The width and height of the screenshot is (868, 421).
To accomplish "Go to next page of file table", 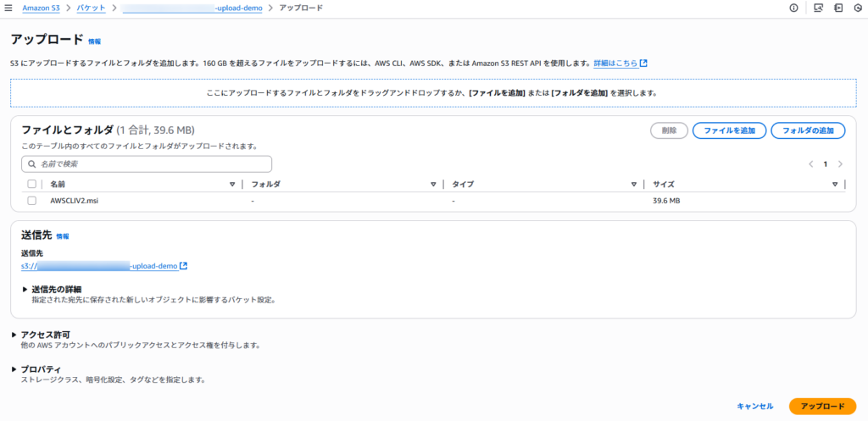I will (x=840, y=163).
